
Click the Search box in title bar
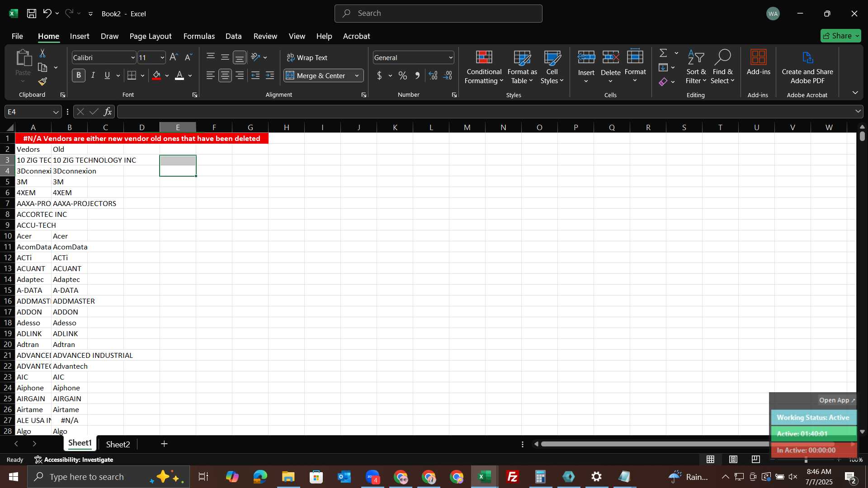coord(438,14)
